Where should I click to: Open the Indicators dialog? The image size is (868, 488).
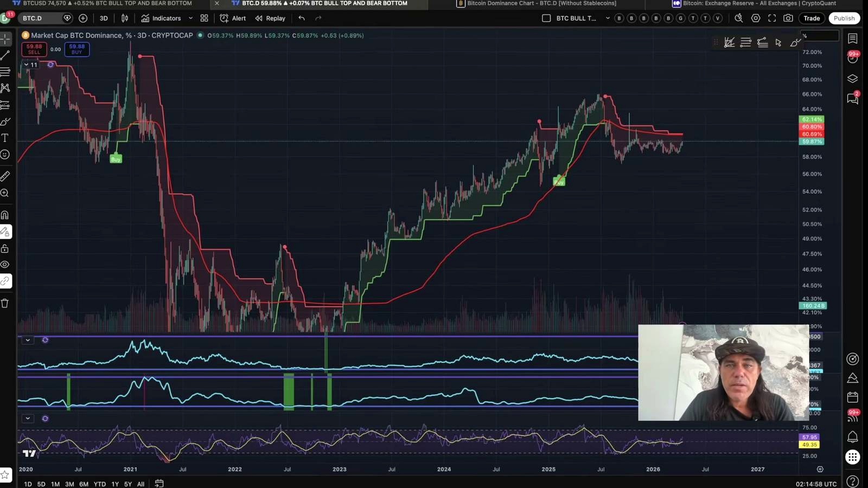pos(161,18)
